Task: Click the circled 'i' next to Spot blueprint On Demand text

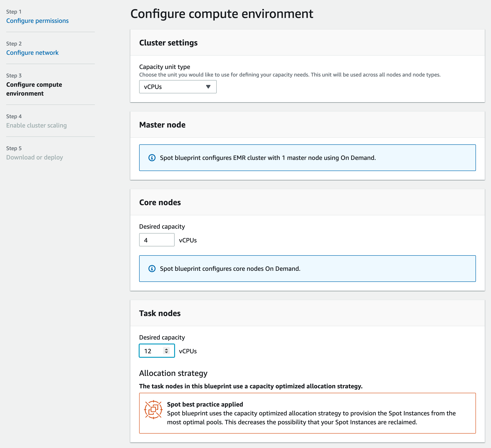Action: tap(152, 158)
